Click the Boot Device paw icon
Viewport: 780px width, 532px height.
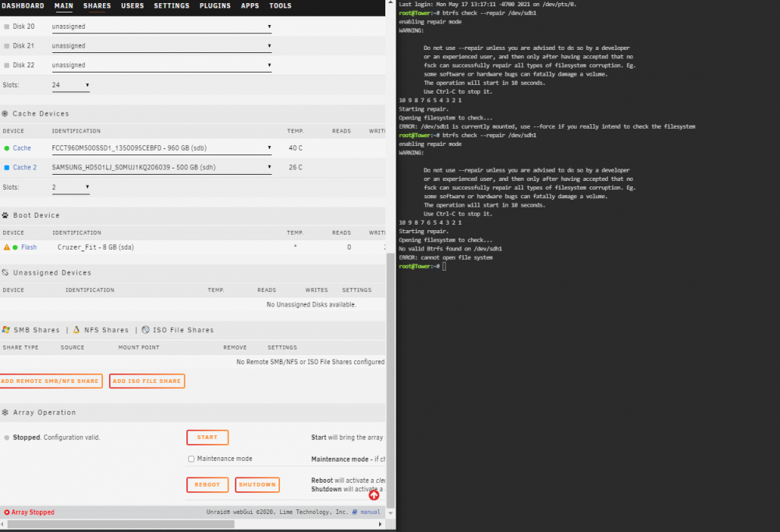[x=5, y=215]
